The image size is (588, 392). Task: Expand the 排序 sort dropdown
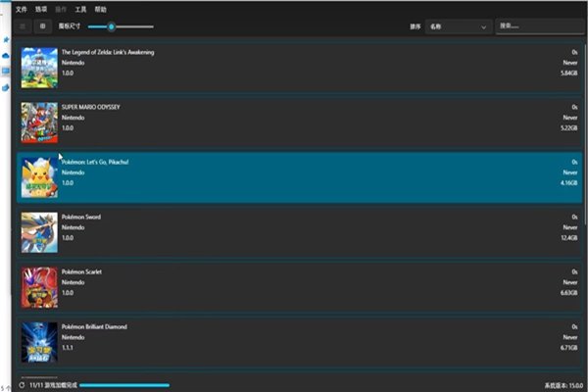459,27
